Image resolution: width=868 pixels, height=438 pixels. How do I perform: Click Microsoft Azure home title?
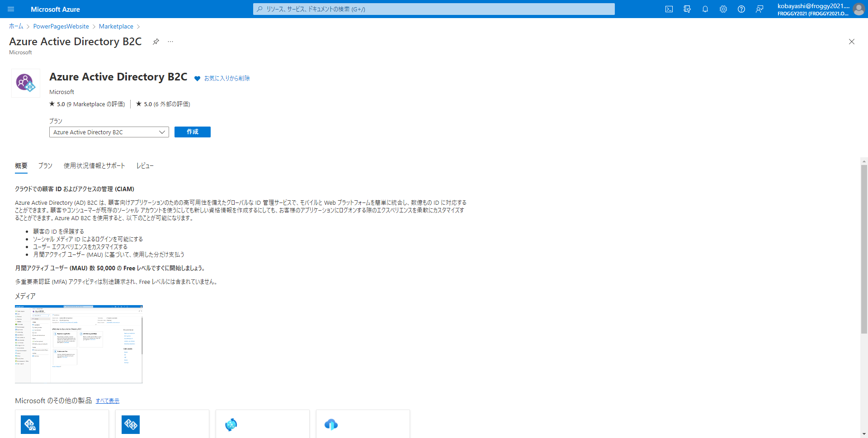[55, 9]
